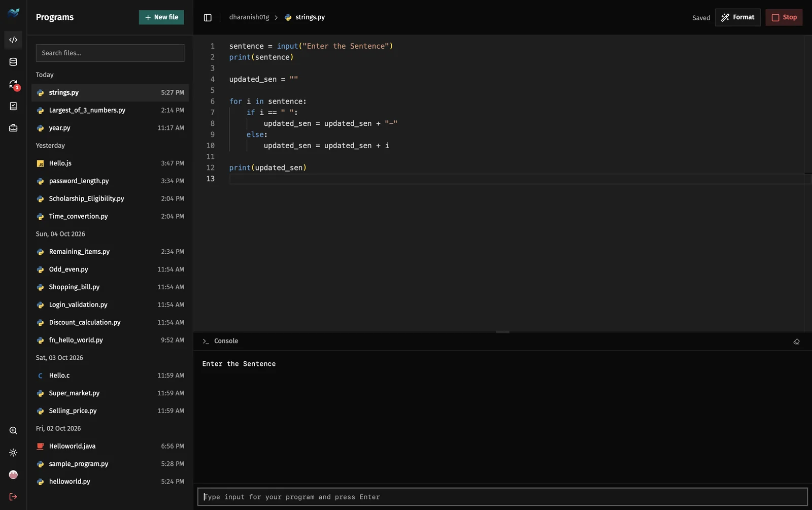Viewport: 812px width, 510px height.
Task: Open Login_validation.py file
Action: click(110, 305)
